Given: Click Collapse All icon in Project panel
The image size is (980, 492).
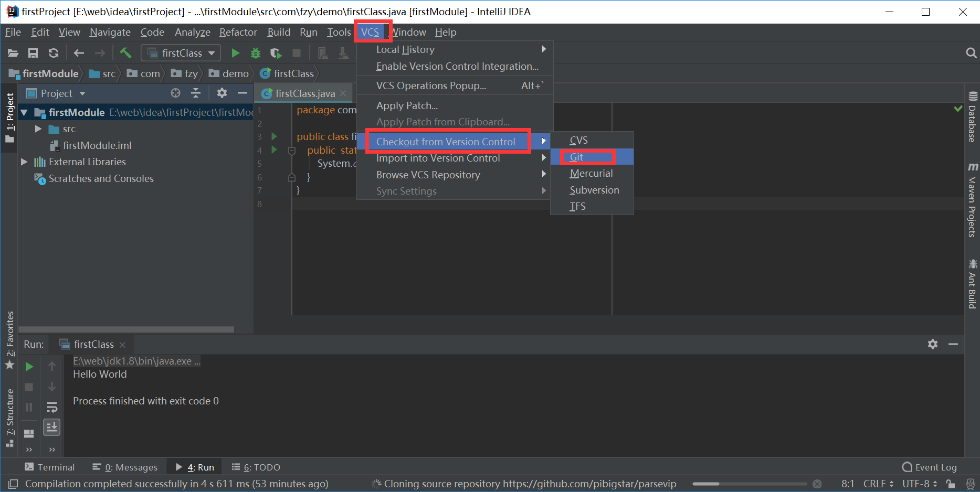Looking at the screenshot, I should 196,93.
